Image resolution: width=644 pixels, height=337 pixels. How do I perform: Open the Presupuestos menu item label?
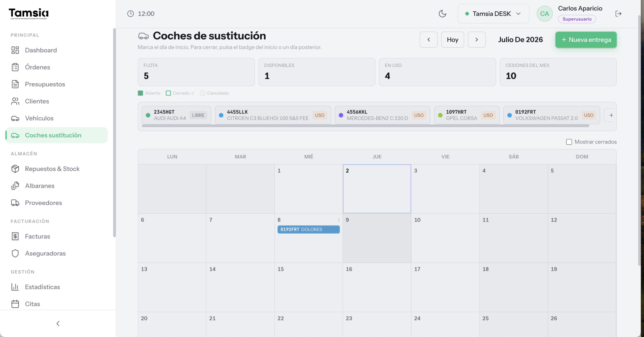pos(45,84)
